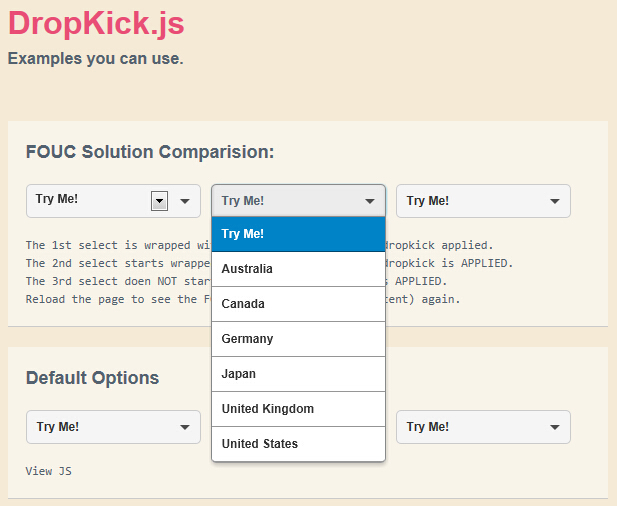Click the line starting 'Reload the page to see'
Image resolution: width=617 pixels, height=506 pixels.
coord(243,299)
